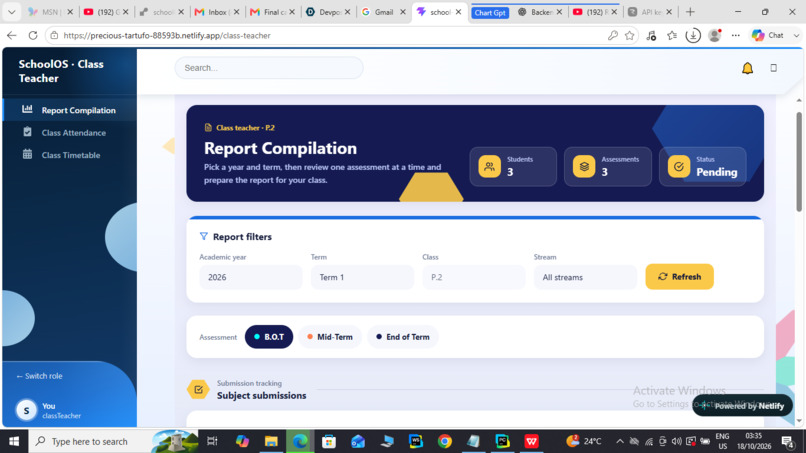
Task: Click the address bar URL
Action: 167,35
